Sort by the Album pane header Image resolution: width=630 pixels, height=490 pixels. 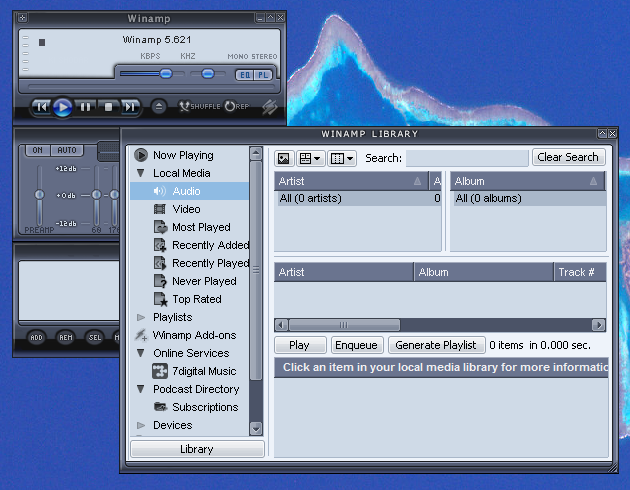coord(528,181)
